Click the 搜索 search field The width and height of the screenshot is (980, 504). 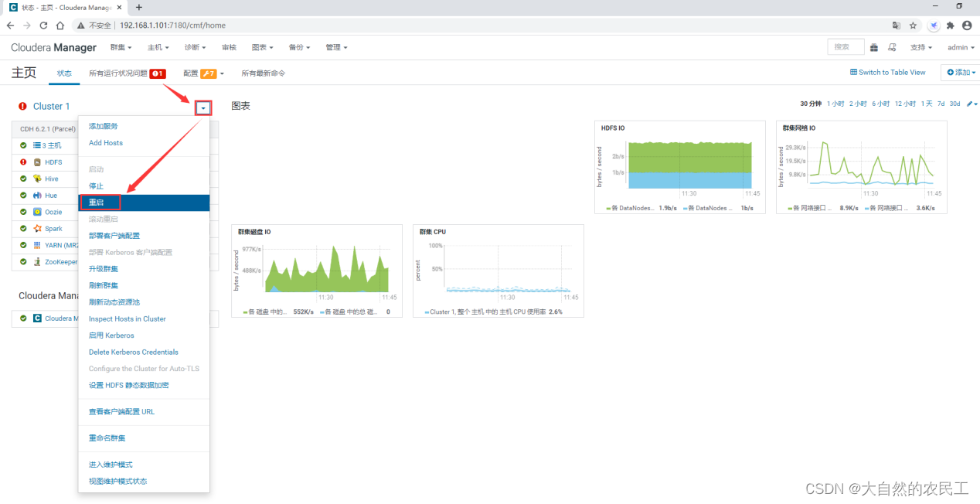(x=846, y=47)
